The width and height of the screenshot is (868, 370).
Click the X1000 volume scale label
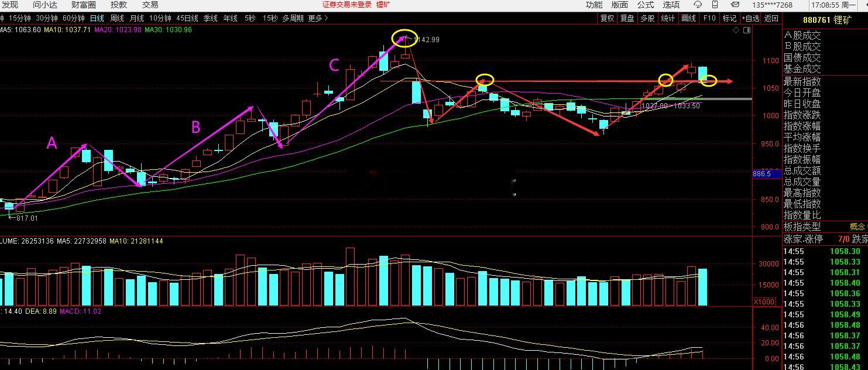point(765,302)
